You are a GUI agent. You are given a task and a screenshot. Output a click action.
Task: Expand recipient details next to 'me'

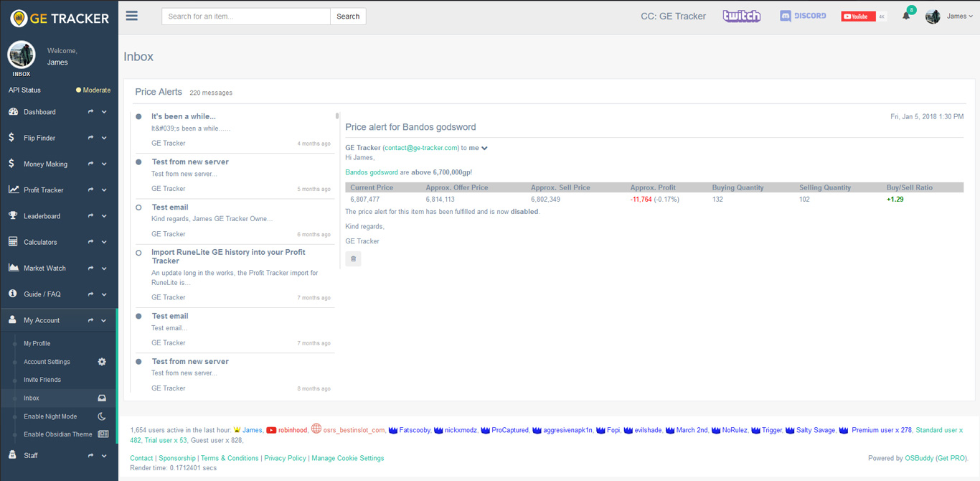(484, 148)
